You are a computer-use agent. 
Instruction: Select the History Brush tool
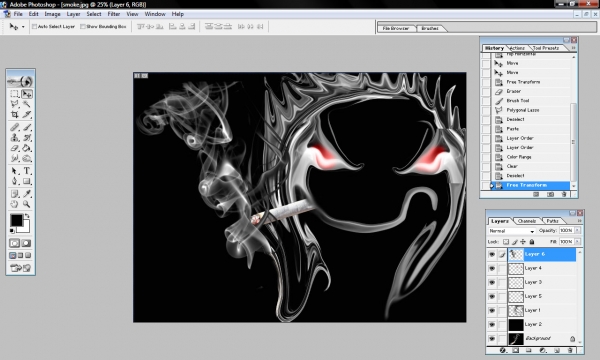(26, 137)
